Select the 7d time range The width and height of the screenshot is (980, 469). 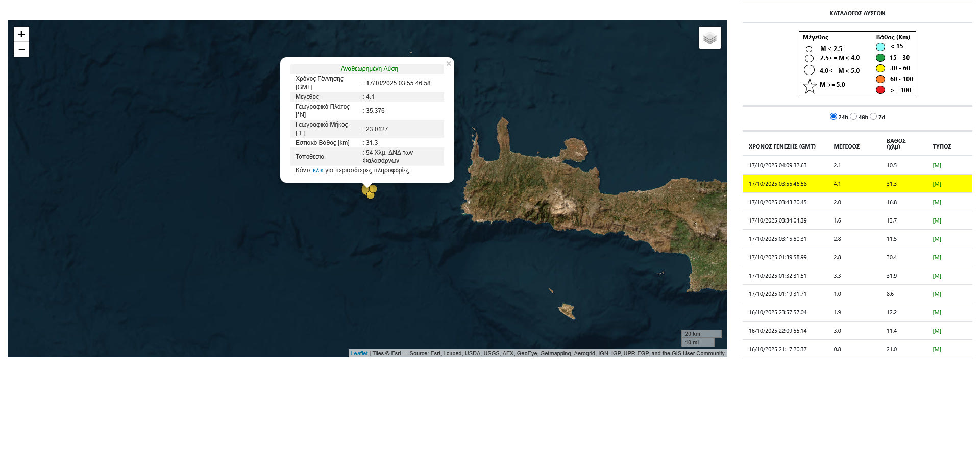pos(873,116)
